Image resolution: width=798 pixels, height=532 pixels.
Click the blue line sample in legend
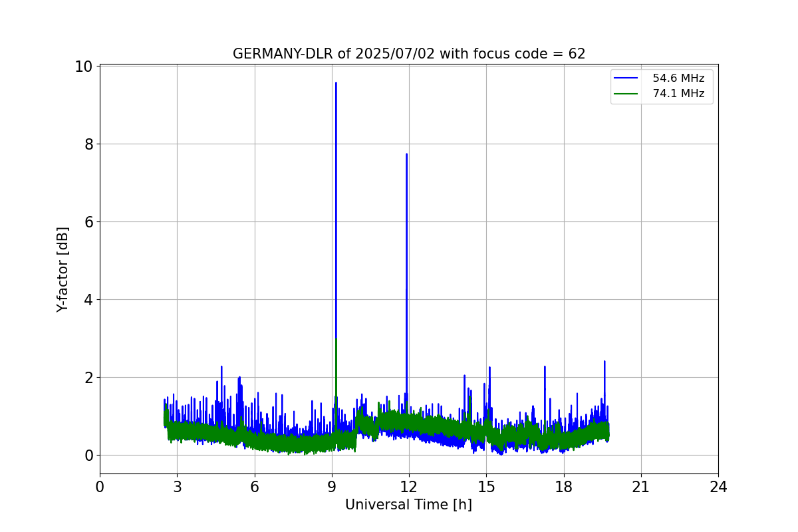[625, 78]
